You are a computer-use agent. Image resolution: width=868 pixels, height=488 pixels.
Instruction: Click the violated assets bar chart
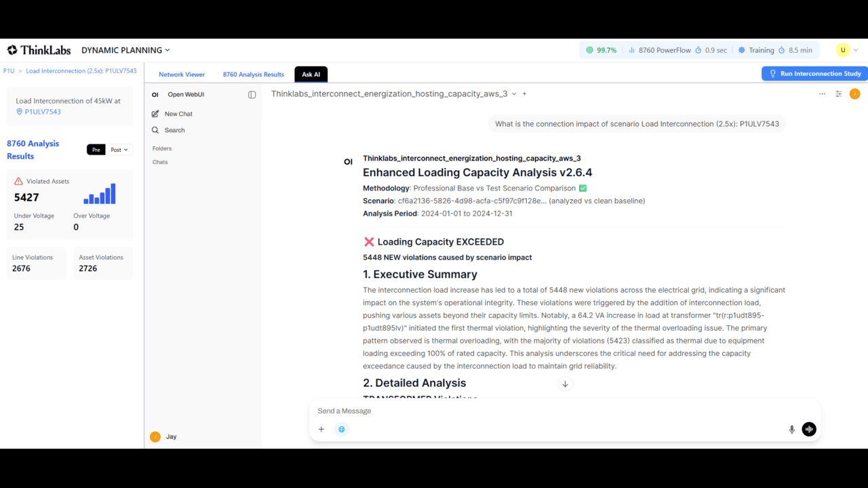coord(100,193)
